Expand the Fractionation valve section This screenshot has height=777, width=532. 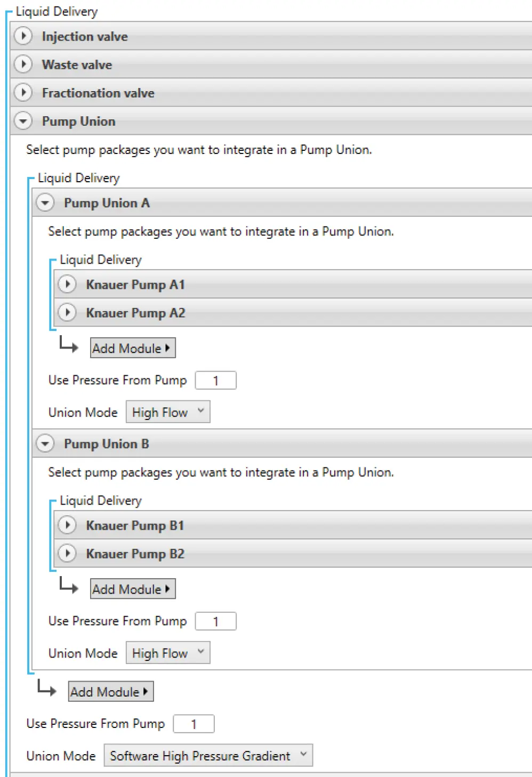(23, 93)
